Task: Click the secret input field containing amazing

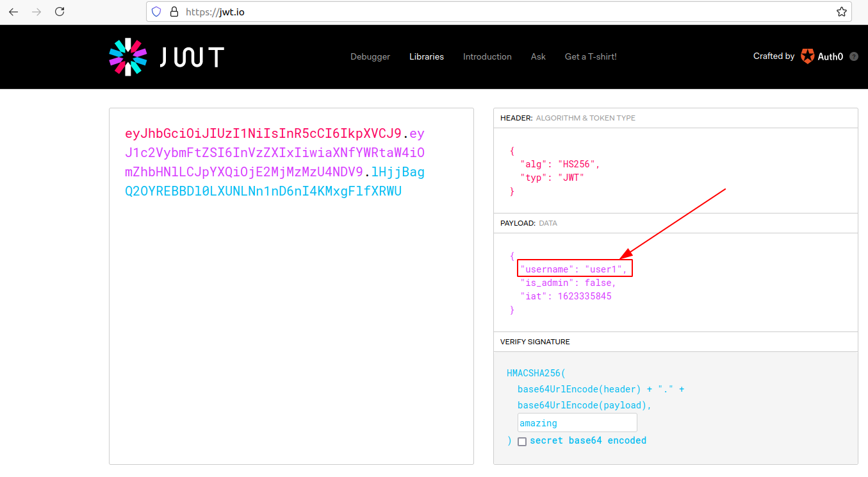Action: pyautogui.click(x=577, y=423)
